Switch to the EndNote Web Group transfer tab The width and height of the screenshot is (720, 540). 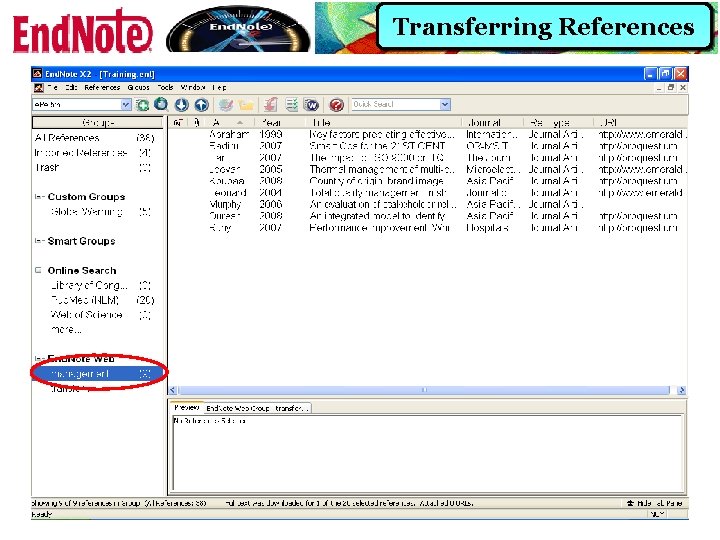tap(257, 408)
